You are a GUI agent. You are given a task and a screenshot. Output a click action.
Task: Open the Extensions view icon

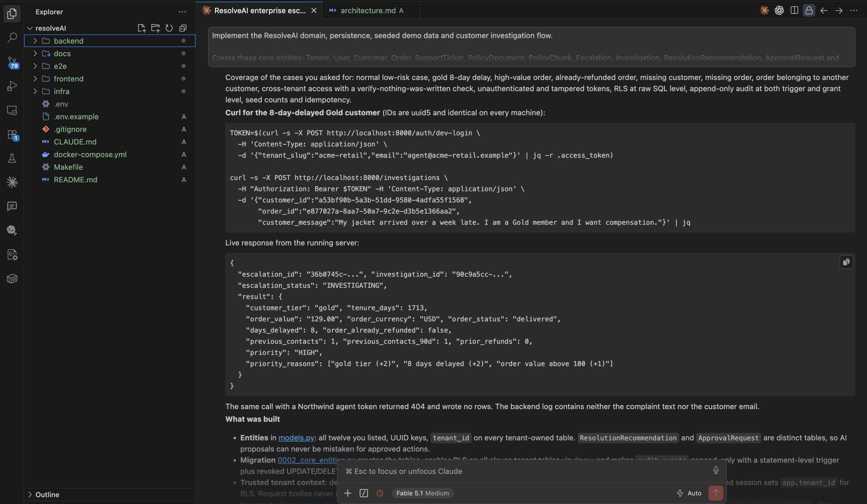click(12, 135)
